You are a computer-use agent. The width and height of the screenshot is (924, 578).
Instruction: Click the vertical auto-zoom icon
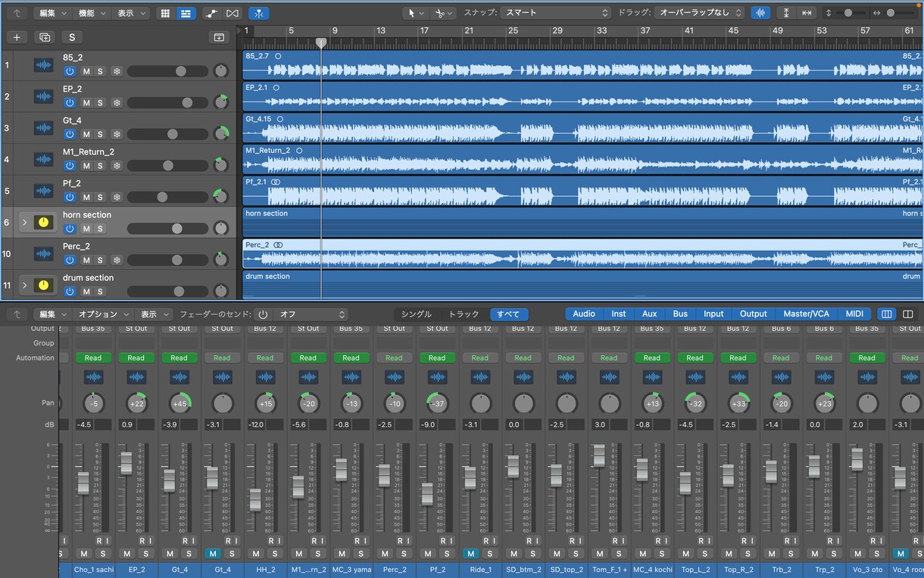click(786, 13)
